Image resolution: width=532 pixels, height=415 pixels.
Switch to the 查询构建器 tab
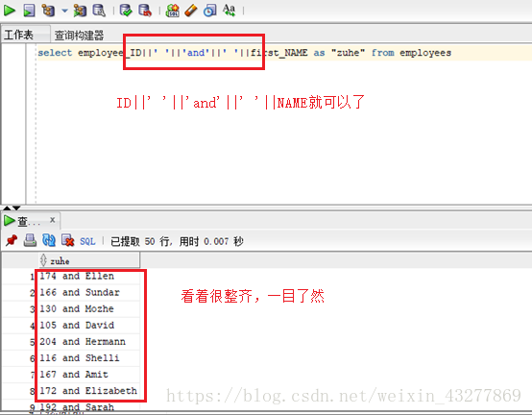click(79, 35)
